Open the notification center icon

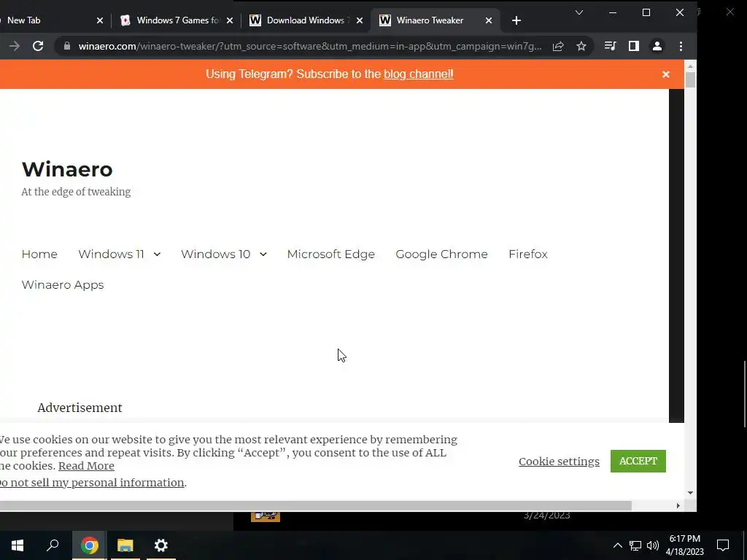click(x=723, y=545)
